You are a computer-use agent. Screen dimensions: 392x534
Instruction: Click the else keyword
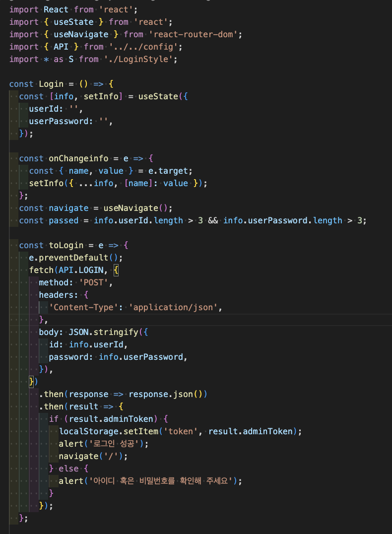coord(68,468)
